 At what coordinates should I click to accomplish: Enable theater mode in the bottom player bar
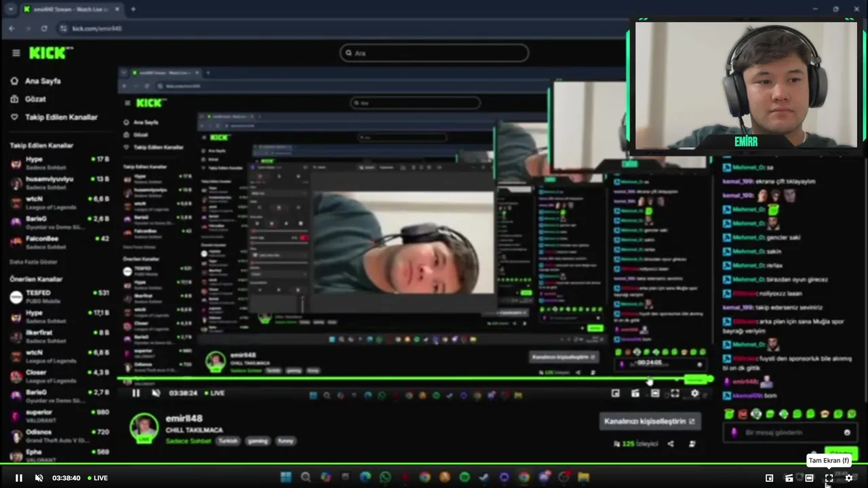809,478
